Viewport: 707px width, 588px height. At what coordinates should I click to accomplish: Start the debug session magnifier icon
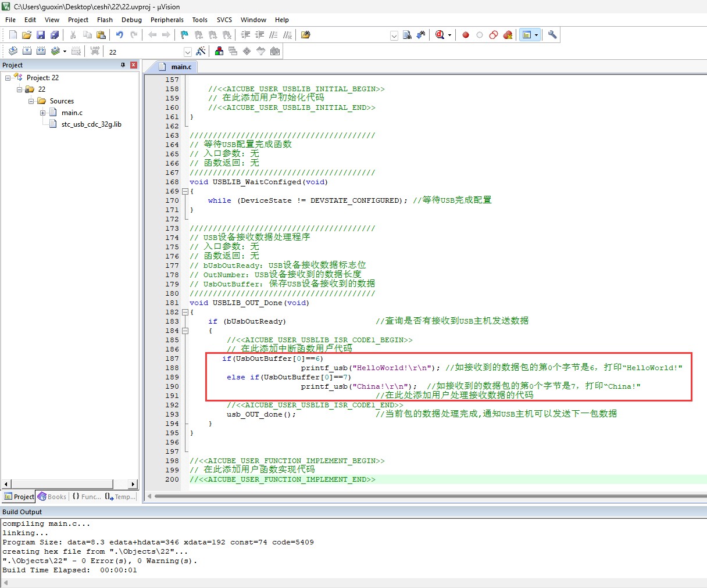click(440, 35)
